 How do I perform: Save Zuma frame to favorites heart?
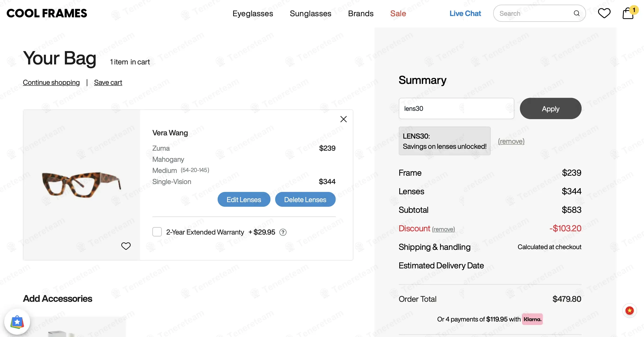click(x=126, y=246)
